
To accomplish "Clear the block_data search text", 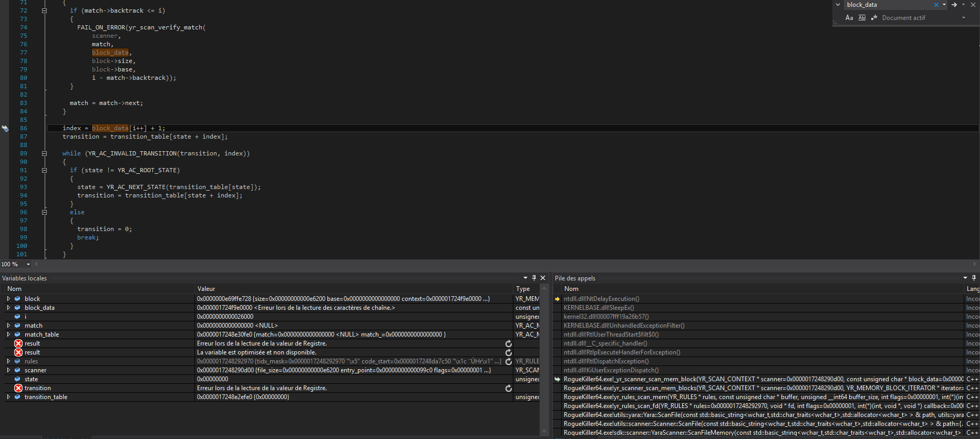I will click(936, 5).
